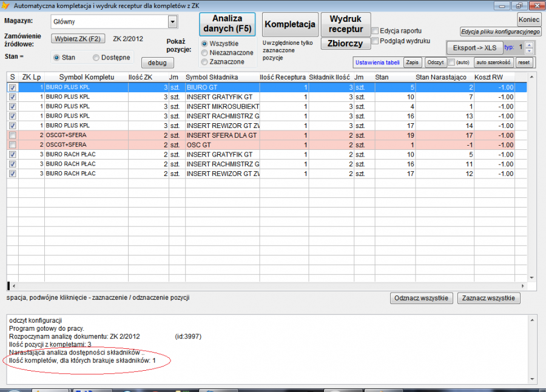Click the application icon in the title bar
This screenshot has height=392, width=546.
pos(5,5)
